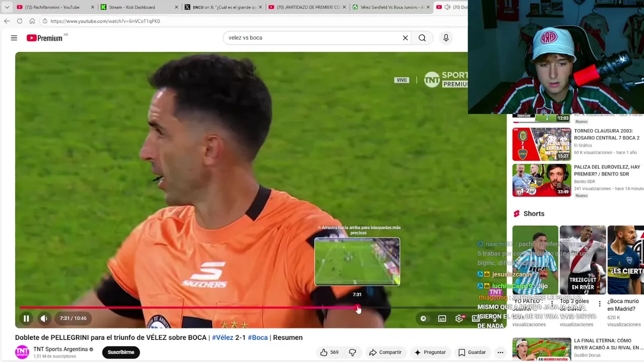
Task: Open the Benito SDR channel name
Action: [x=585, y=182]
